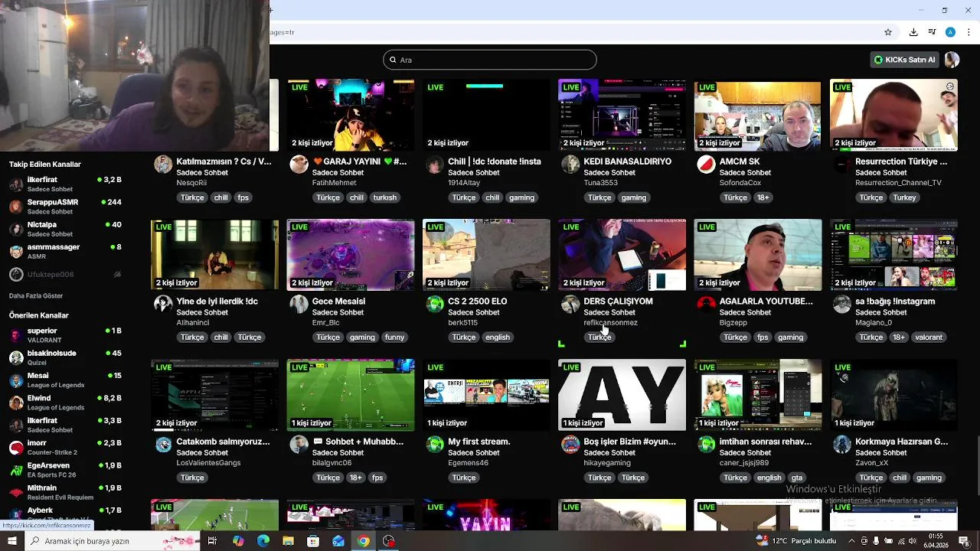Click taskbar search box Aramak için buraya yazın
The image size is (980, 551).
click(x=111, y=541)
